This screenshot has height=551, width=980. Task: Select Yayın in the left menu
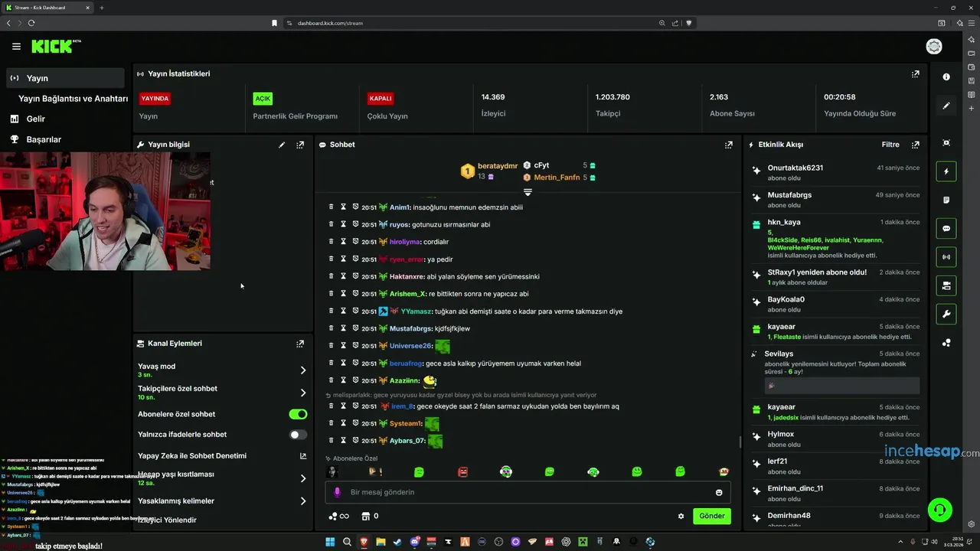(x=65, y=78)
